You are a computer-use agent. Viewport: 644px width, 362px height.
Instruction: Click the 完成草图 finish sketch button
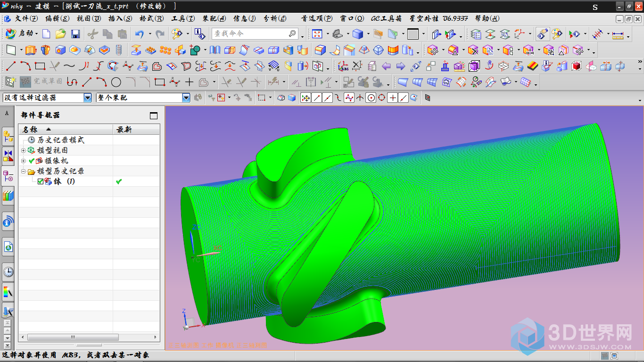pos(41,82)
